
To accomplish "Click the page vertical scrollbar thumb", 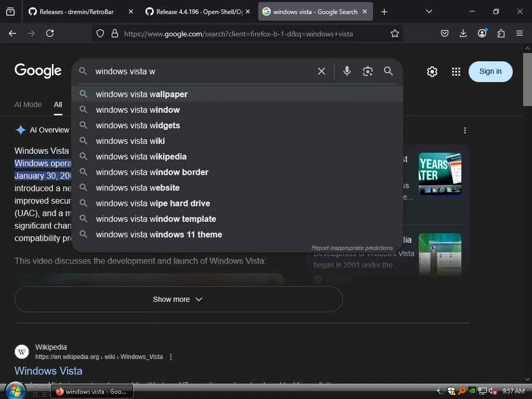I will pyautogui.click(x=527, y=79).
